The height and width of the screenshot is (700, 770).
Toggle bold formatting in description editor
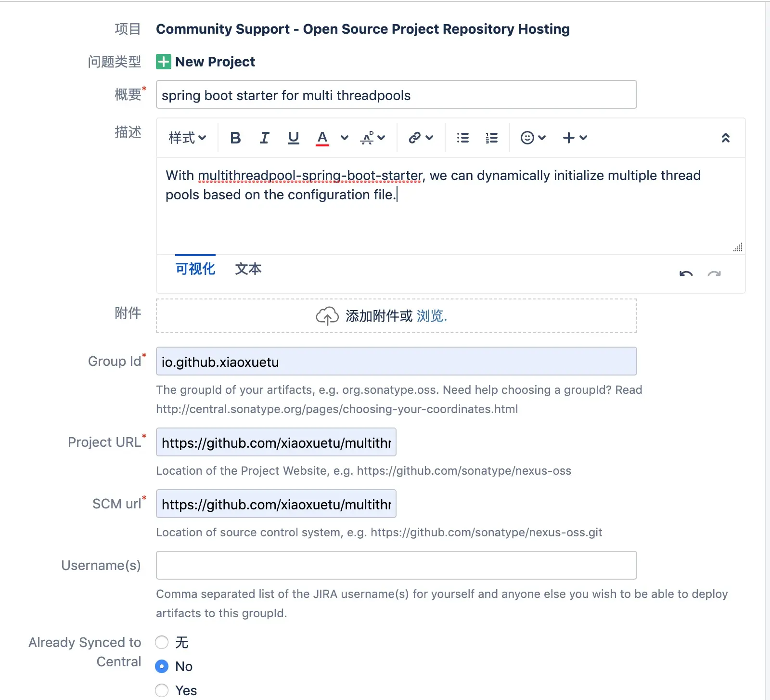coord(235,138)
